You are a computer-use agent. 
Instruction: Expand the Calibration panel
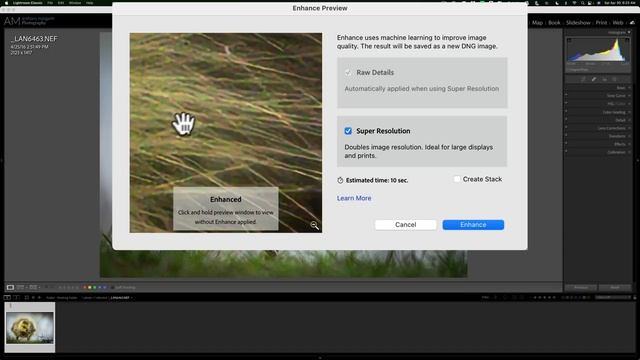coord(616,152)
